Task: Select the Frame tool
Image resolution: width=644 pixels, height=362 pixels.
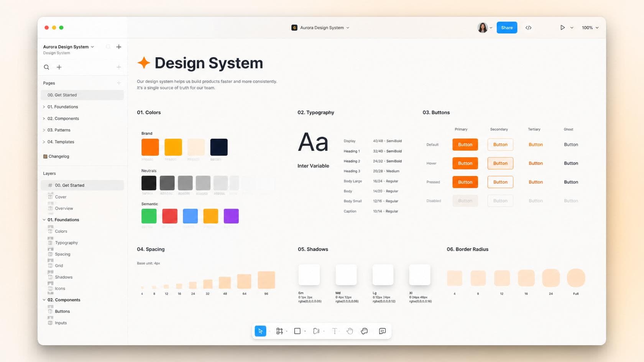Action: [279, 331]
